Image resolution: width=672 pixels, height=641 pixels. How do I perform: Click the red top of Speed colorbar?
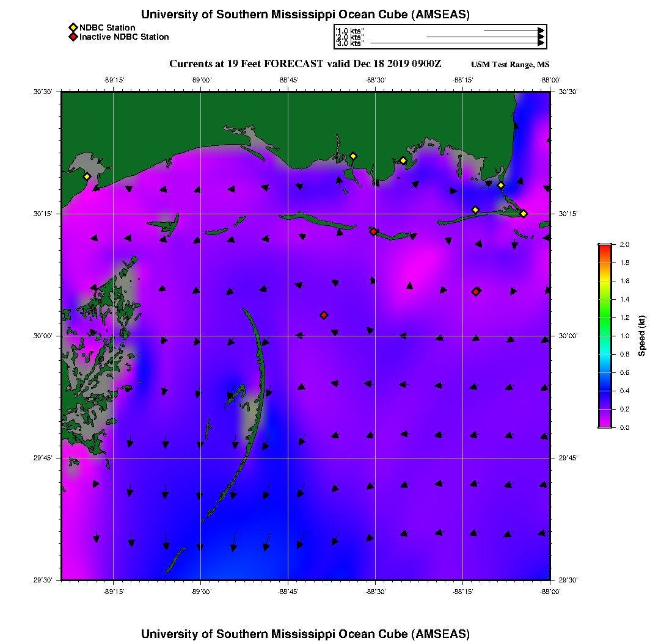605,247
